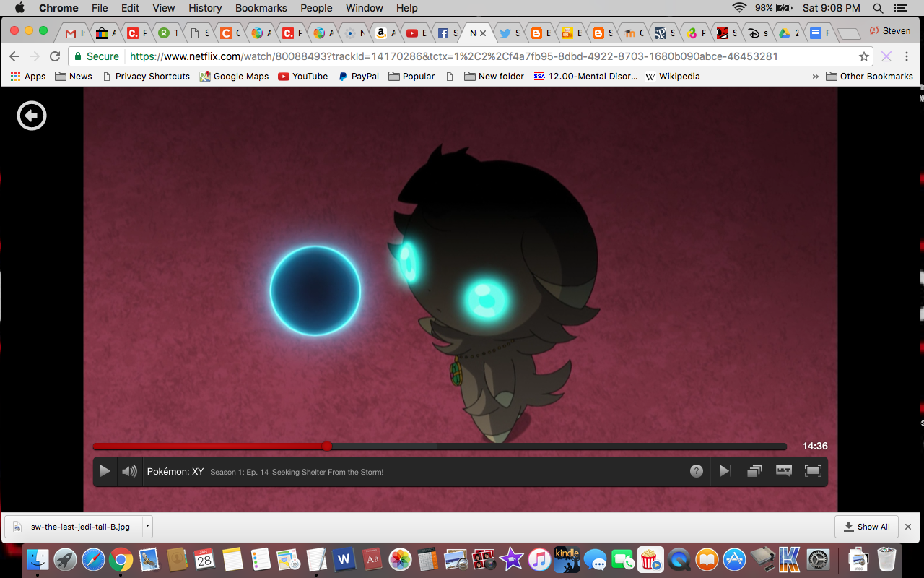
Task: Open the download item dropdown arrow
Action: point(147,526)
